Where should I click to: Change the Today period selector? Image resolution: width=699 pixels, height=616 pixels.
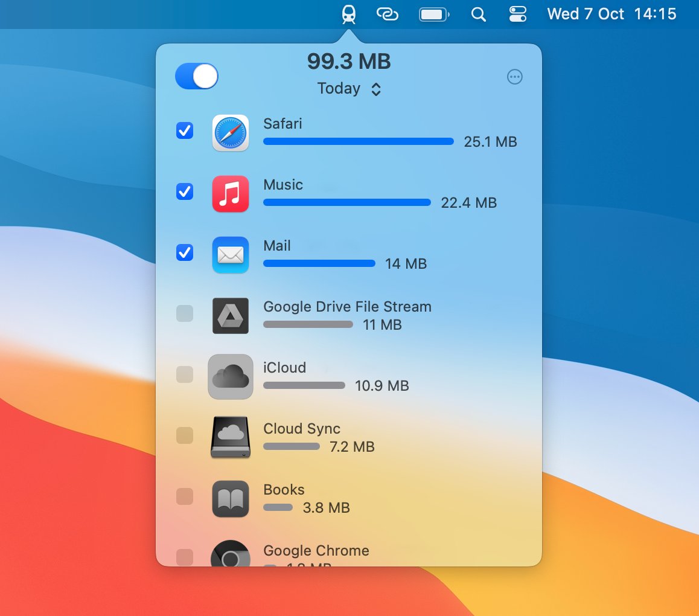coord(349,89)
